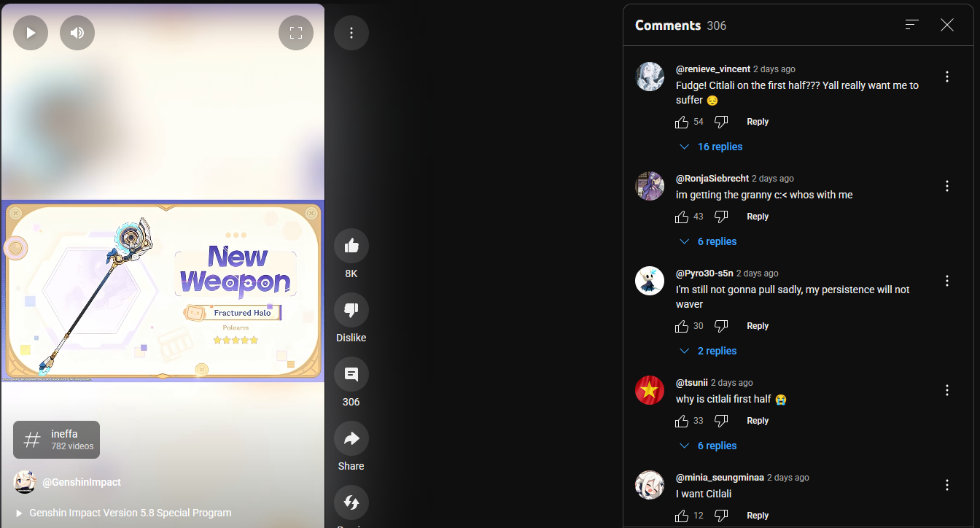Open comment sort order menu

[911, 25]
